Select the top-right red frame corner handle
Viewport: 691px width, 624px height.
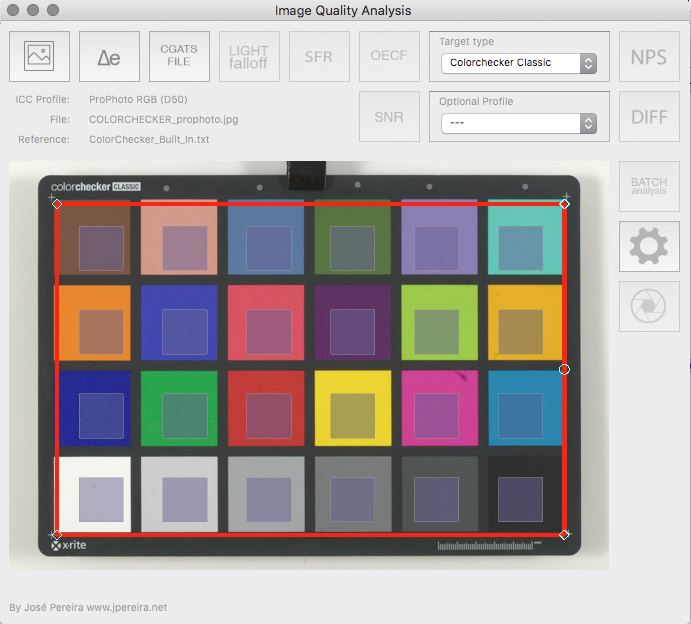coord(565,204)
